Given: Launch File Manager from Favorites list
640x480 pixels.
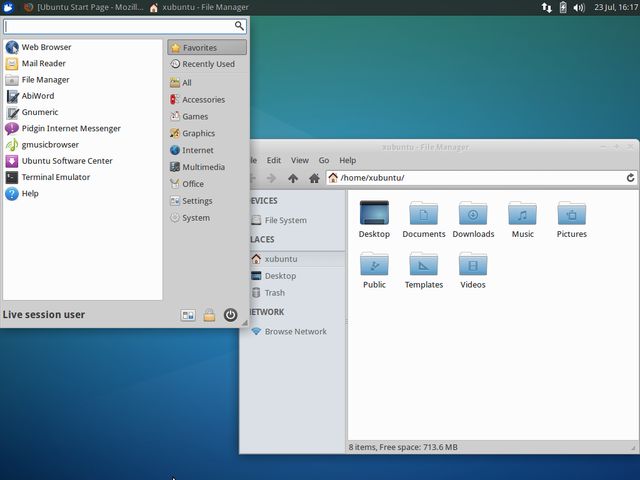Looking at the screenshot, I should 83,80.
